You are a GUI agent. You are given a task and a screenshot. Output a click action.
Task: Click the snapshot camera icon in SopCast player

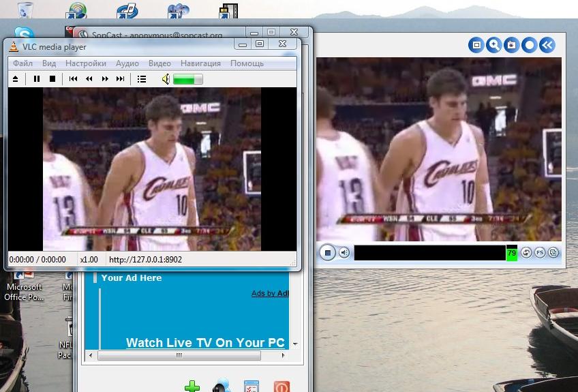511,45
